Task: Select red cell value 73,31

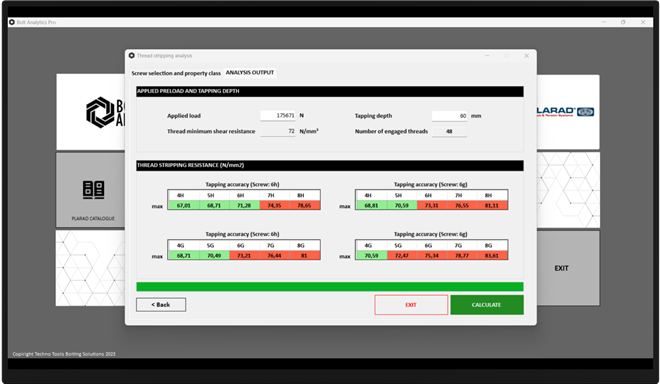Action: (432, 205)
